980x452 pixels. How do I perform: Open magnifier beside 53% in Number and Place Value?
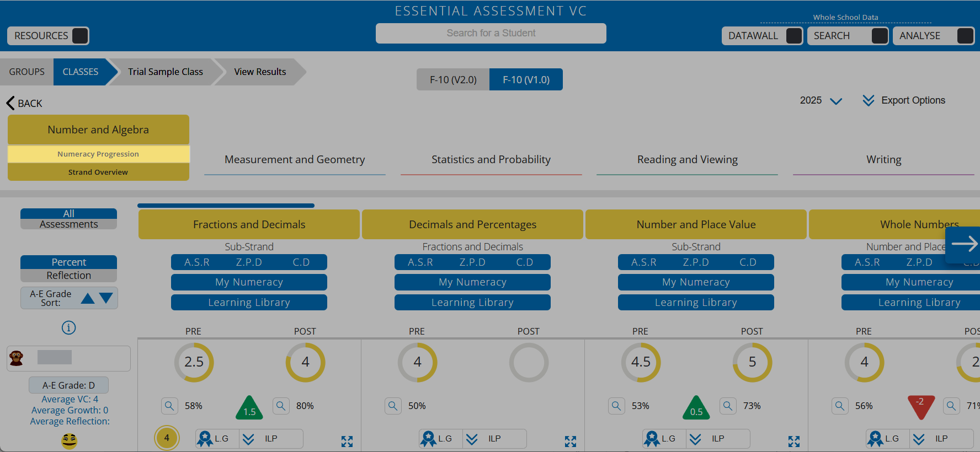[x=616, y=406]
